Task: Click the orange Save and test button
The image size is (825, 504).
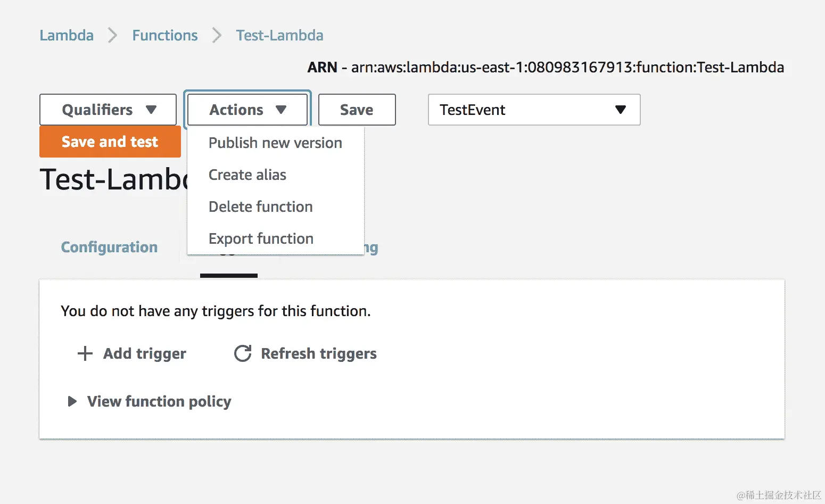Action: tap(110, 142)
